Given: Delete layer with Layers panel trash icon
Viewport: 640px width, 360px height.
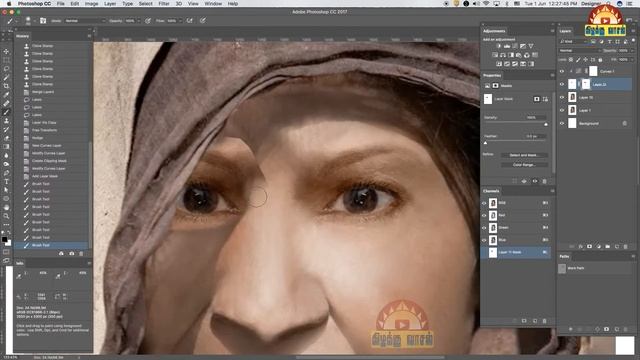Looking at the screenshot, I should 625,247.
